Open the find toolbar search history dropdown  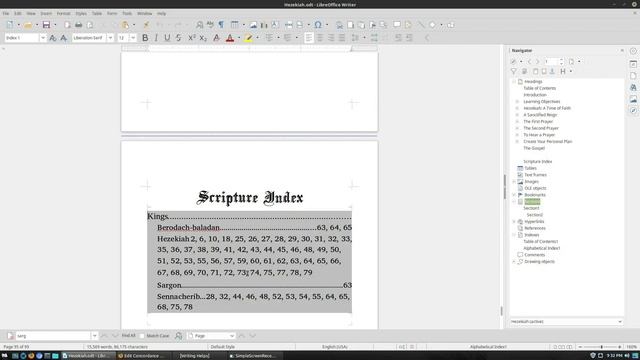(94, 336)
